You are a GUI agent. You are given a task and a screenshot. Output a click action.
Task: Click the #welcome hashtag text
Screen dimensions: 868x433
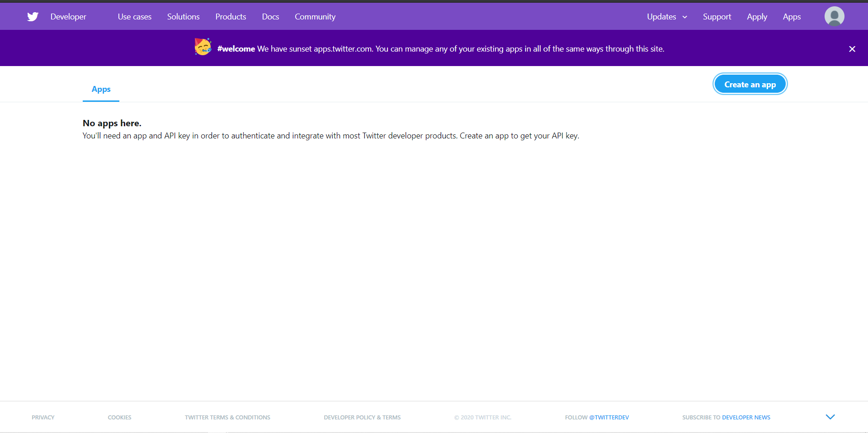(236, 49)
